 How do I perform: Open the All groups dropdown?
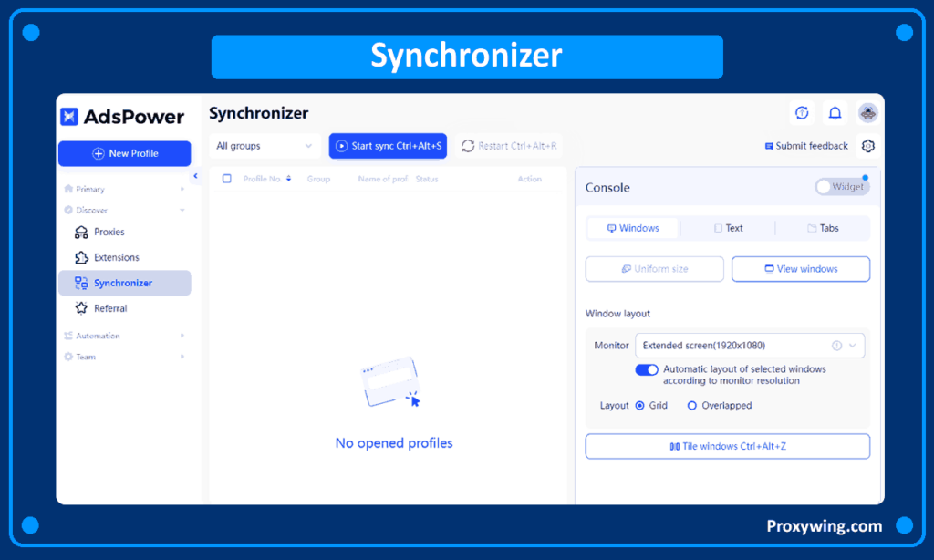[x=265, y=146]
